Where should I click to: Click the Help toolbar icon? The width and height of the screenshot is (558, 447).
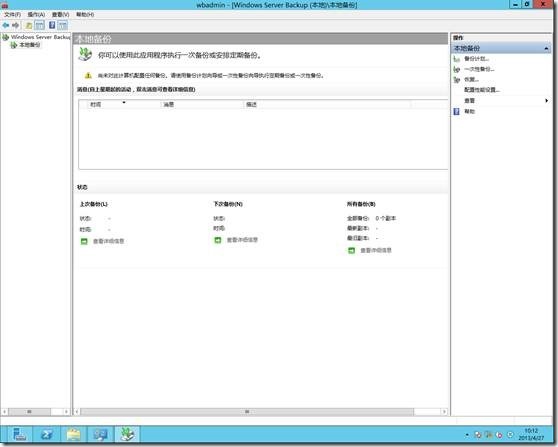pyautogui.click(x=52, y=25)
